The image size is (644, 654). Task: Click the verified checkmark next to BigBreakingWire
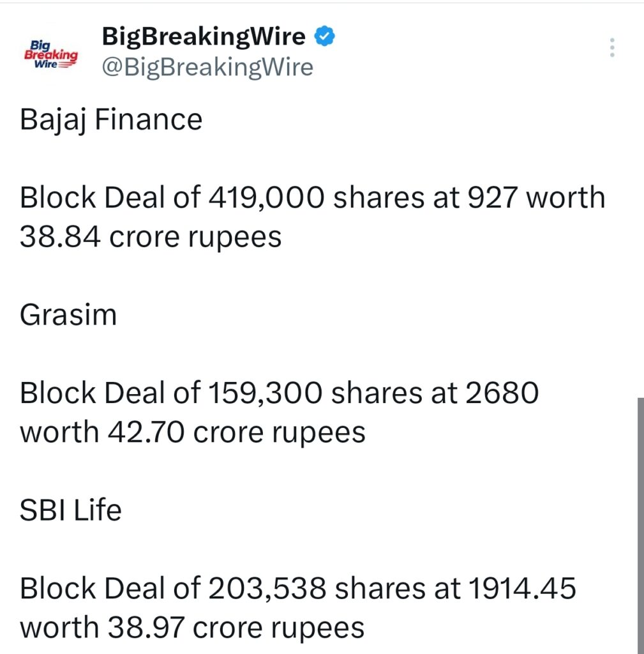pos(324,36)
